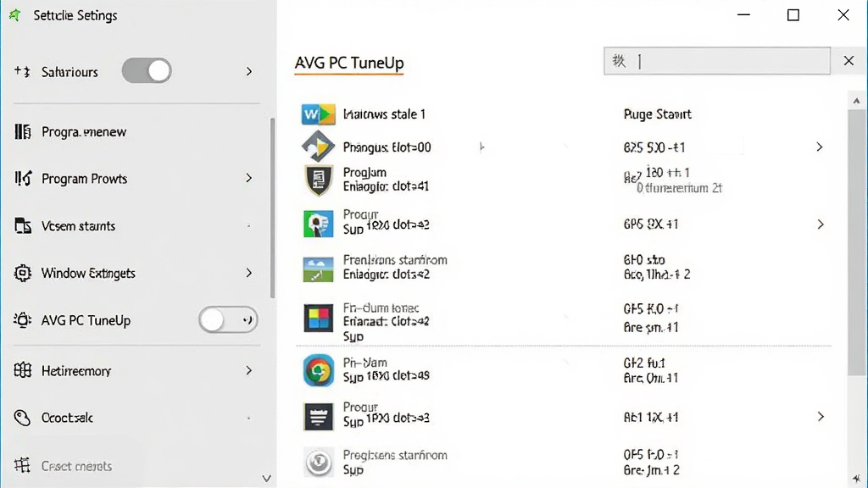Clear the search box with the X button
Image resolution: width=868 pixels, height=488 pixels.
coord(849,61)
